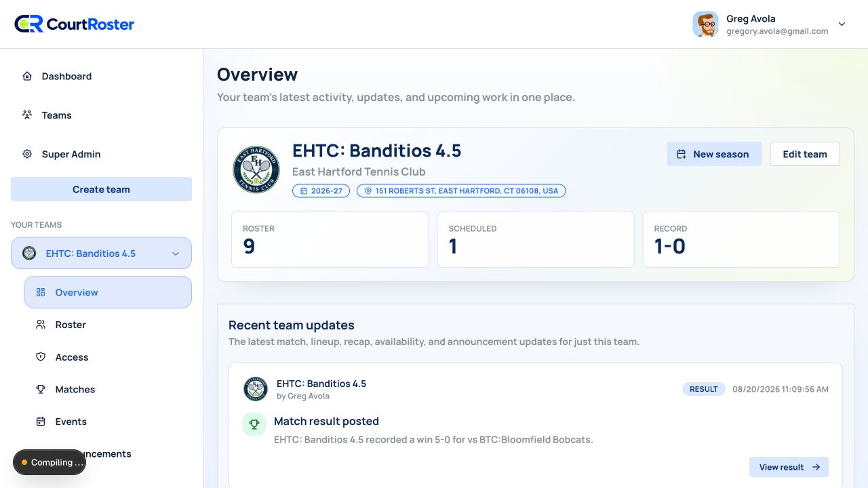Select the Overview sidebar item

[x=108, y=293]
